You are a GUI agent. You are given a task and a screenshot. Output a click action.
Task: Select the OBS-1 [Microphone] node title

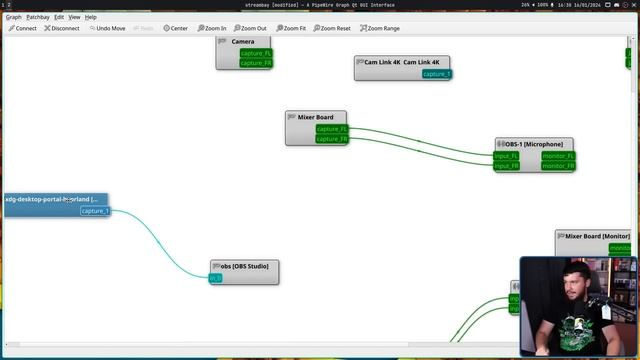tap(534, 144)
